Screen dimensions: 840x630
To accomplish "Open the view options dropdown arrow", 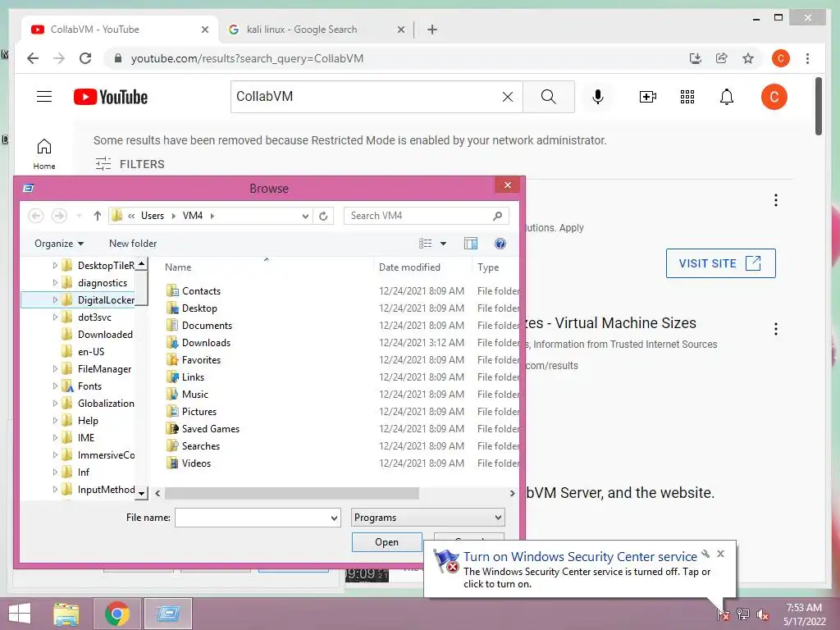I will (x=443, y=244).
